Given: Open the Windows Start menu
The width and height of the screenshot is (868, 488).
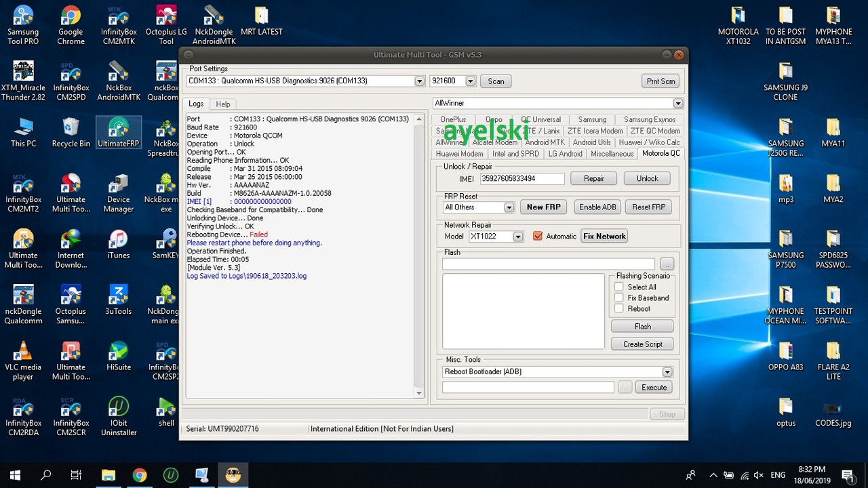Looking at the screenshot, I should point(15,475).
